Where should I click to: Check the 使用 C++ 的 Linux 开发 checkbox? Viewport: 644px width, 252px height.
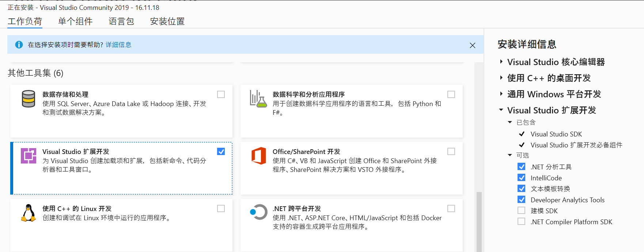point(221,208)
